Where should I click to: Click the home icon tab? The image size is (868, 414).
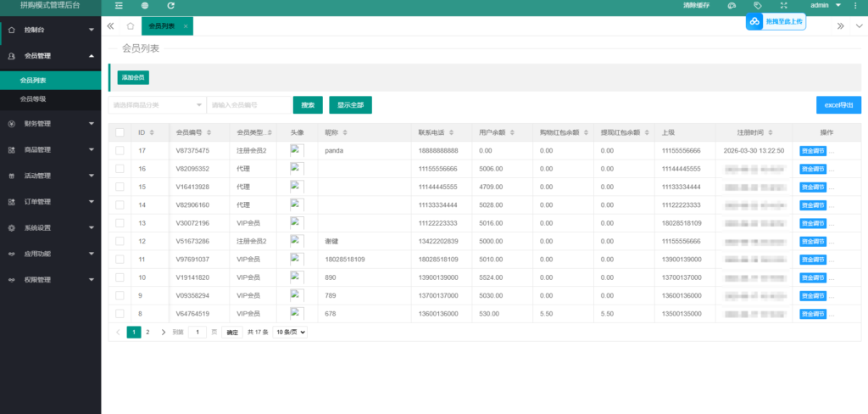pos(130,26)
